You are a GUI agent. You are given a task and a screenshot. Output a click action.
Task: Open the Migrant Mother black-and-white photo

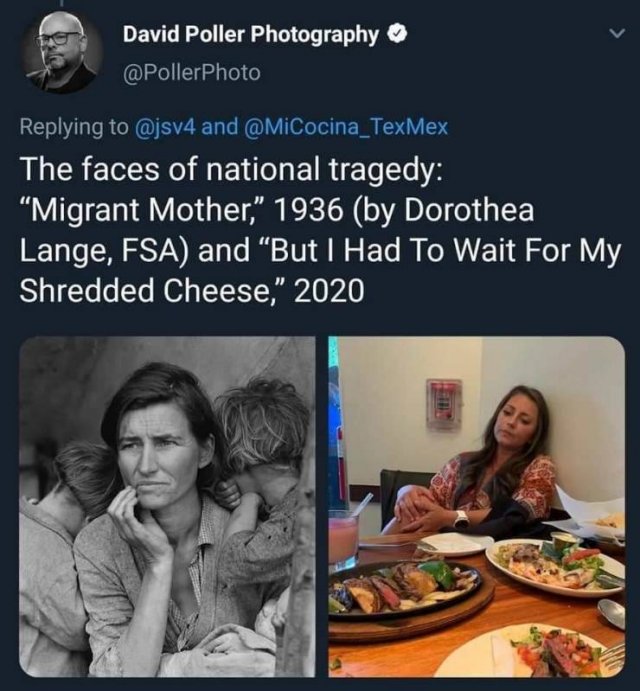[167, 507]
